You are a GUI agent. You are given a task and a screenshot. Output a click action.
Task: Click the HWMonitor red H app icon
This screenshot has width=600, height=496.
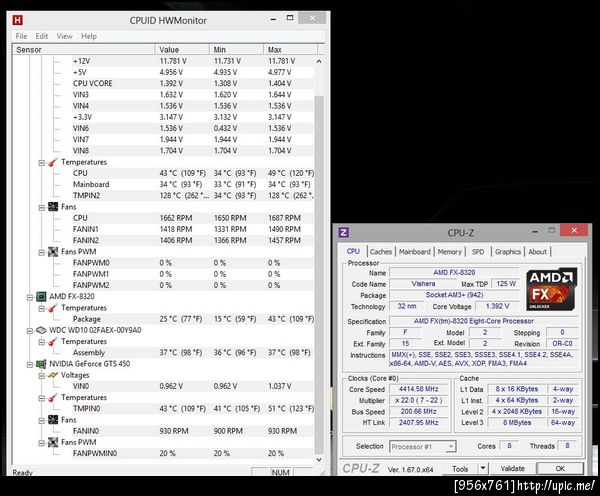(18, 20)
